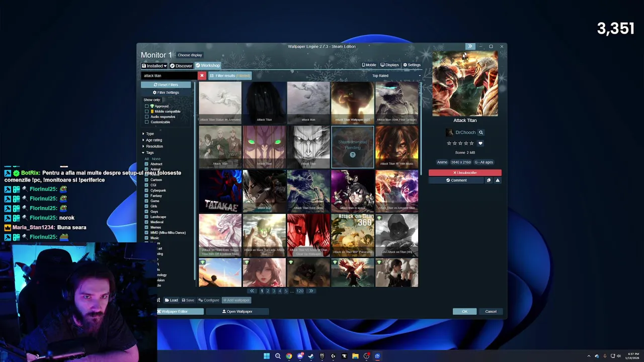Enable the Mobile compatible checkbox
This screenshot has width=644, height=362.
click(x=147, y=112)
